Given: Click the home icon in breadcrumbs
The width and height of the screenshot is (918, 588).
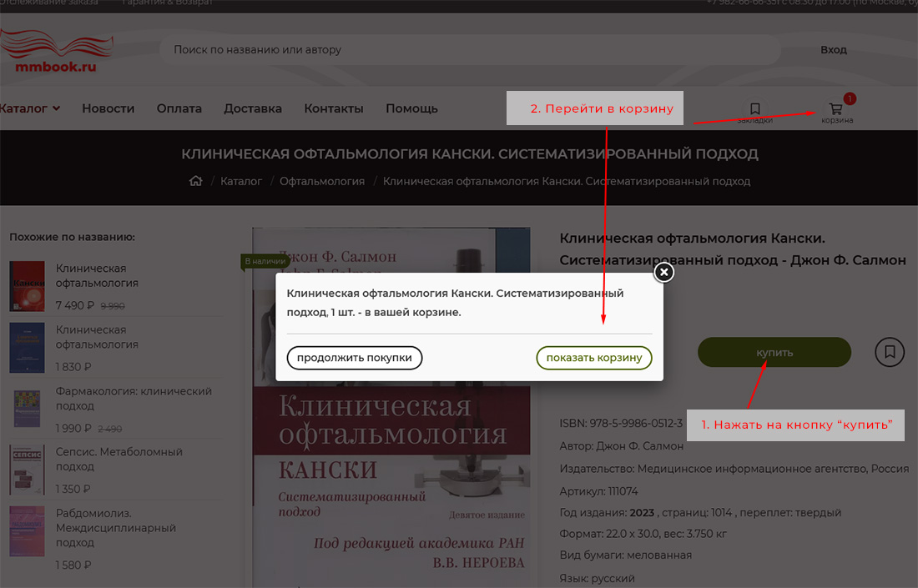Looking at the screenshot, I should click(196, 181).
